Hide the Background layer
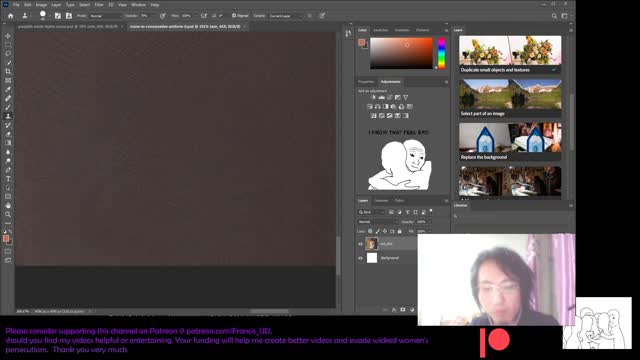The width and height of the screenshot is (640, 360). click(360, 258)
